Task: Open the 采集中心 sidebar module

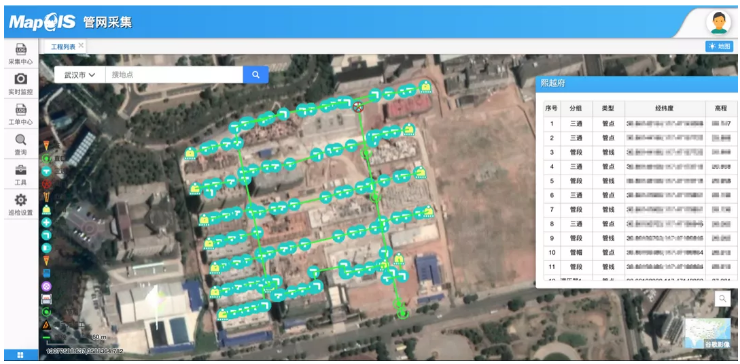Action: coord(21,53)
